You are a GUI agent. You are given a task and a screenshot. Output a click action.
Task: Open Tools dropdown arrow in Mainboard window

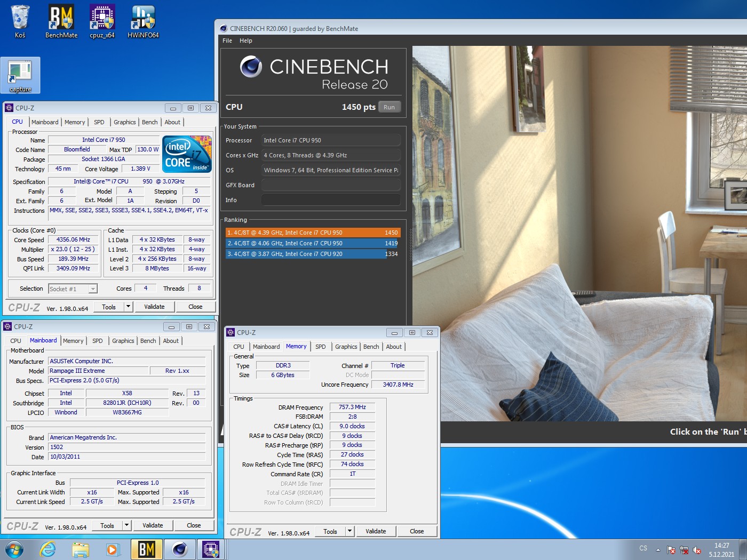(126, 525)
